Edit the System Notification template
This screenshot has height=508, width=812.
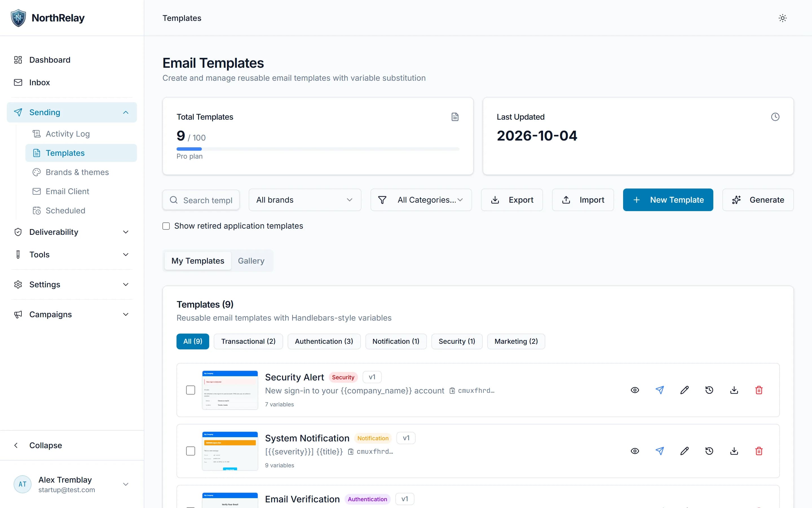pyautogui.click(x=685, y=451)
